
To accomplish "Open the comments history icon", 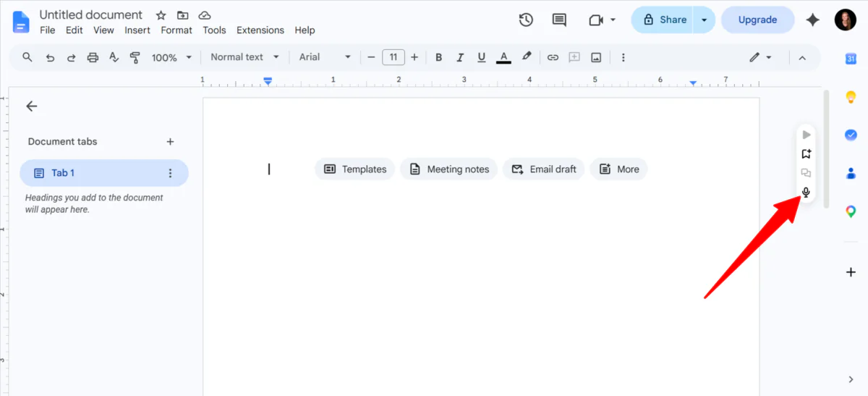I will (x=559, y=20).
